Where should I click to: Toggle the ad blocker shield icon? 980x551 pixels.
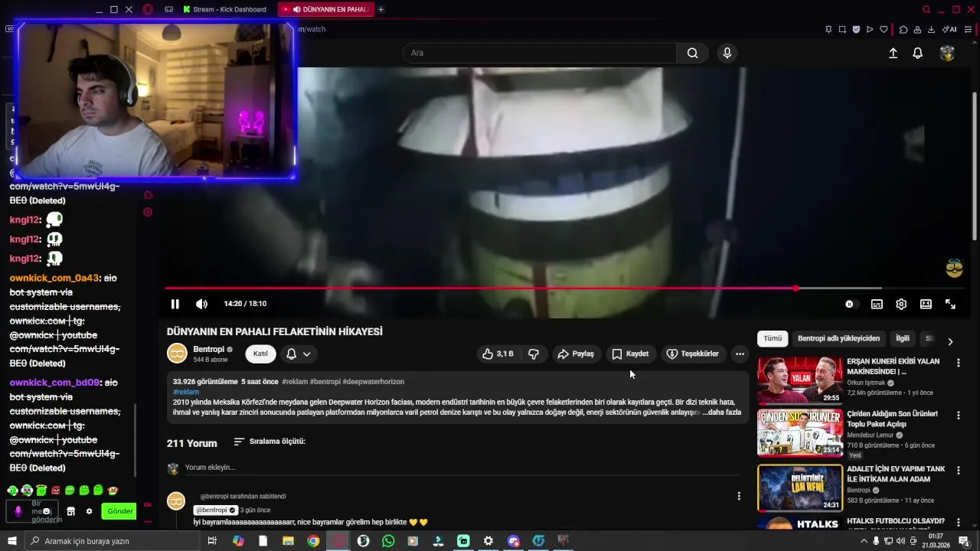(x=856, y=29)
